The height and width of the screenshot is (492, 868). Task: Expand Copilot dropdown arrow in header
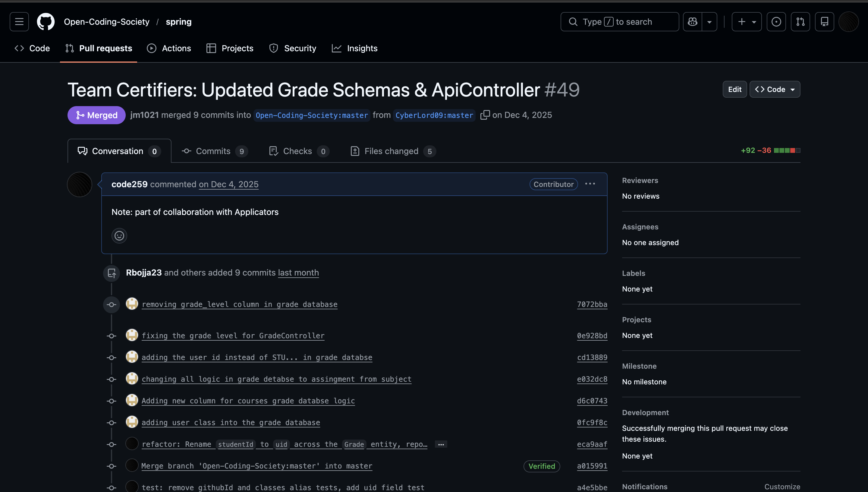[x=709, y=22]
